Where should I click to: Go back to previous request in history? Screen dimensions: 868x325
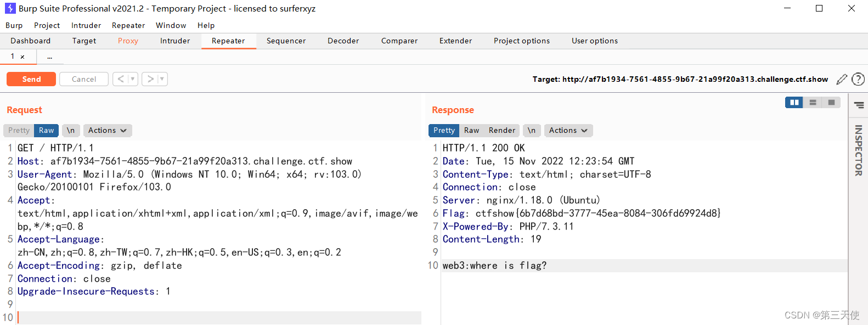(x=121, y=79)
